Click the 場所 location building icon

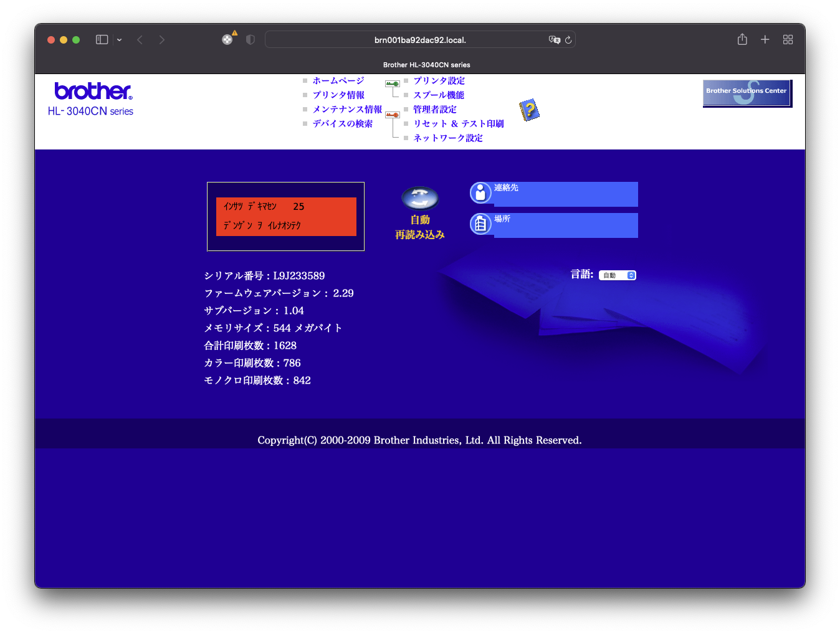pyautogui.click(x=480, y=224)
